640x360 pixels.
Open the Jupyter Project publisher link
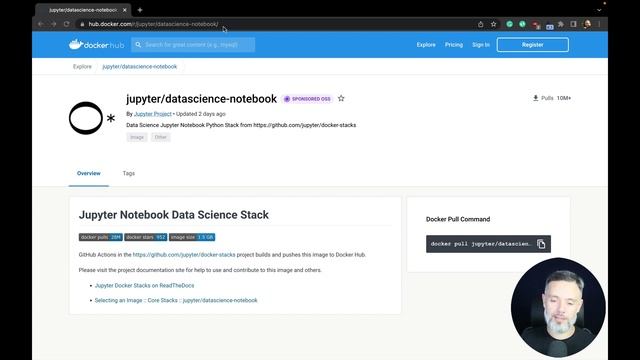point(153,114)
